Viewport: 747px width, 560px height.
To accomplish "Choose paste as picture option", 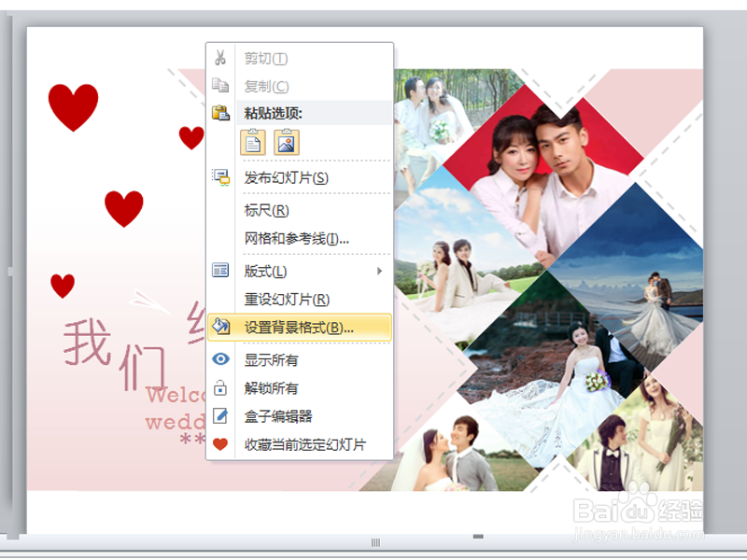I will [287, 142].
